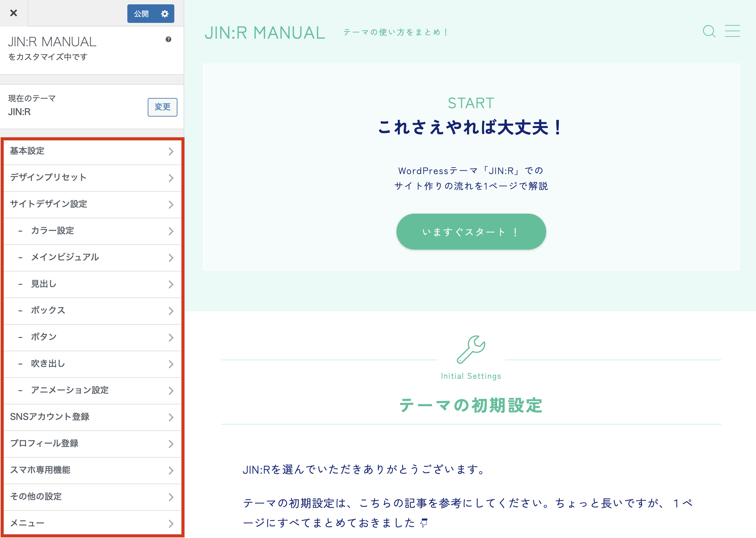Viewport: 756px width, 538px height.
Task: Click the 公開 publish button
Action: click(142, 14)
